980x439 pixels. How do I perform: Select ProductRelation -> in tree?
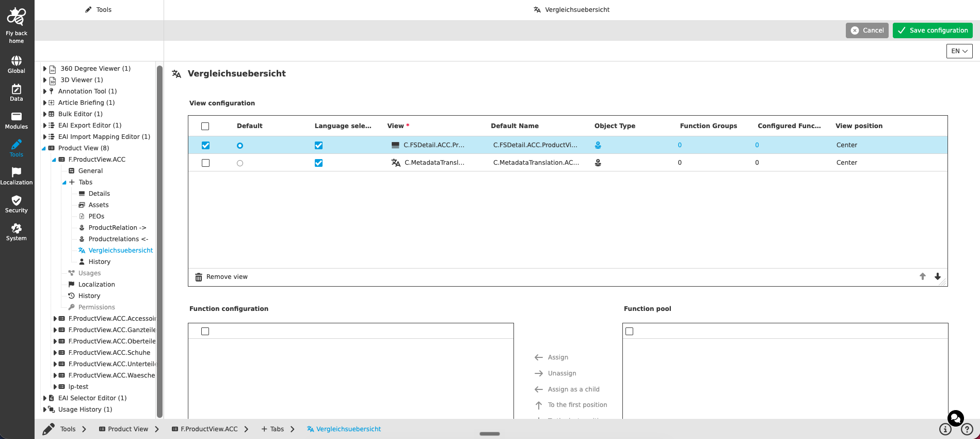[x=117, y=228]
